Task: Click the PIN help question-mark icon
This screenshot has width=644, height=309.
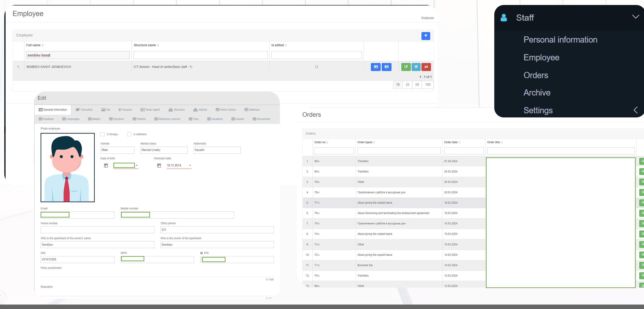Action: [x=202, y=253]
